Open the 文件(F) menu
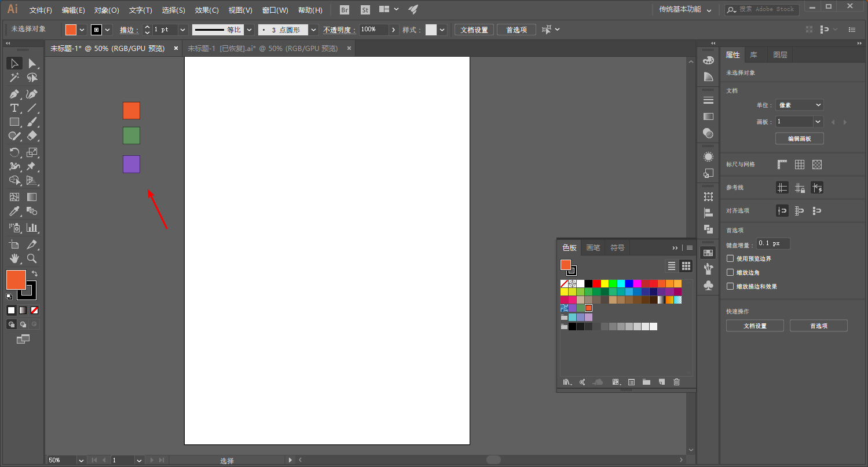The height and width of the screenshot is (467, 868). (x=41, y=10)
